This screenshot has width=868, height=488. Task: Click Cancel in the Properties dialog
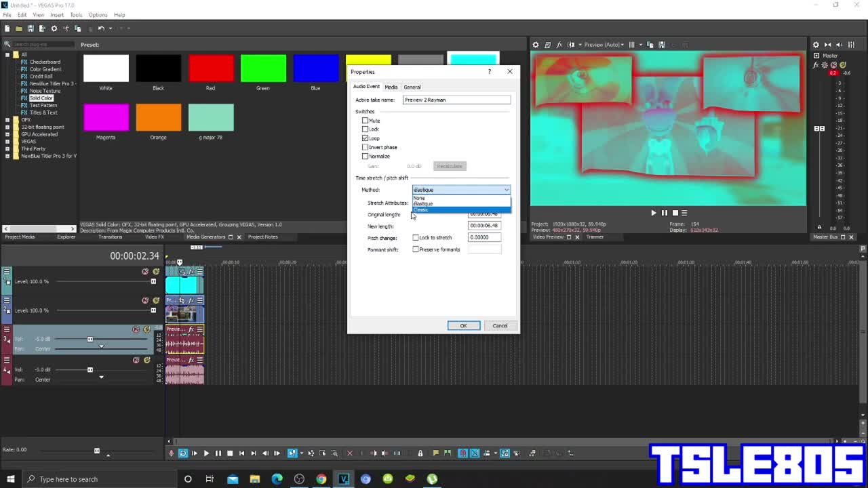pyautogui.click(x=500, y=326)
